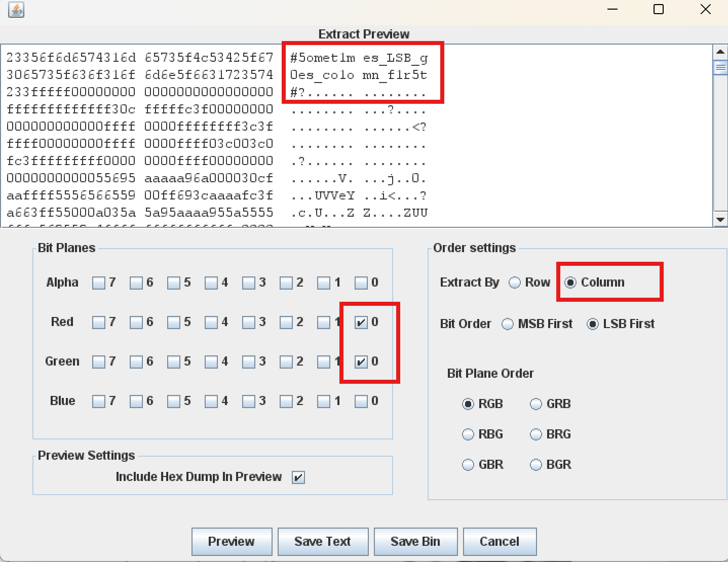Click preview scrollbar up arrow

click(720, 52)
